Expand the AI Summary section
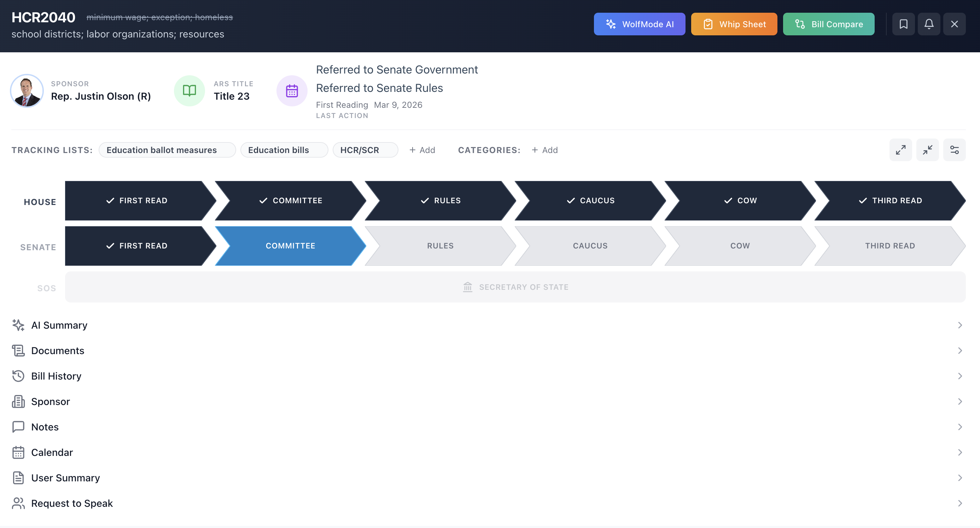 click(59, 325)
